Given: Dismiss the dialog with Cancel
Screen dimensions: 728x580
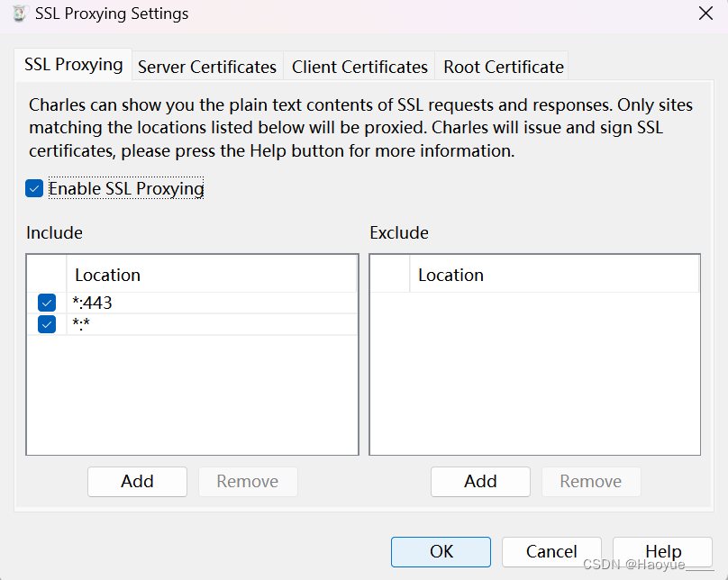Looking at the screenshot, I should coord(551,552).
